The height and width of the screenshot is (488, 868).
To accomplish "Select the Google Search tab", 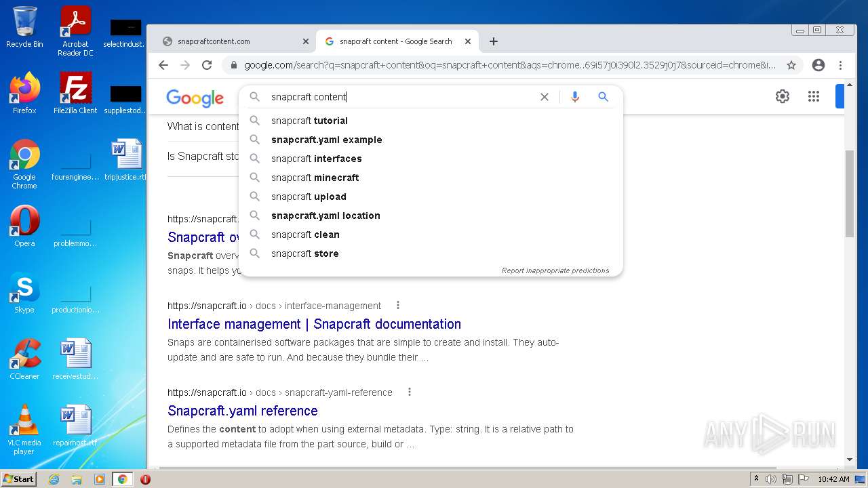I will point(397,41).
